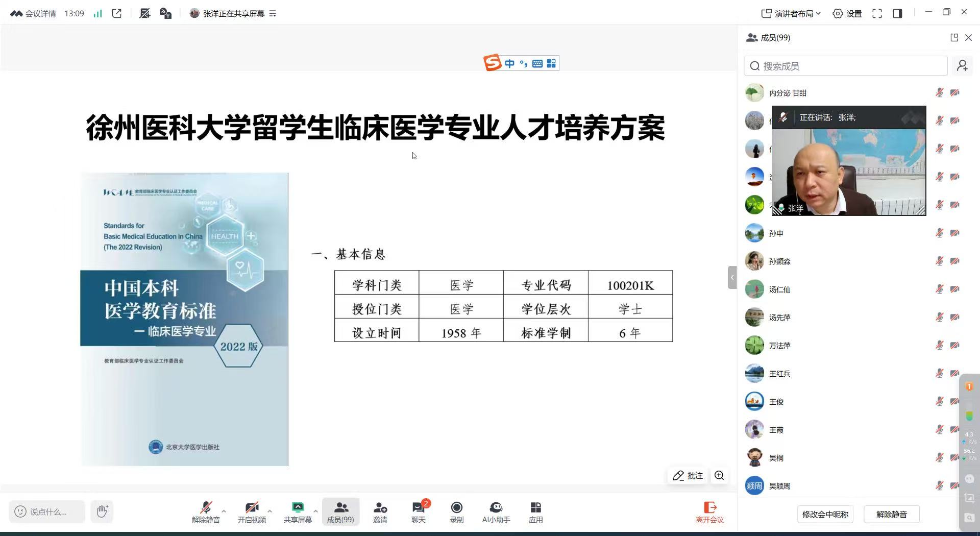Click the 邀请 invite icon

pyautogui.click(x=380, y=512)
